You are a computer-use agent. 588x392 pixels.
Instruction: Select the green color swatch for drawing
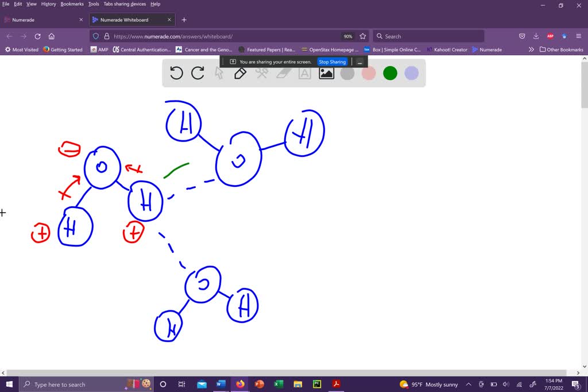point(390,73)
